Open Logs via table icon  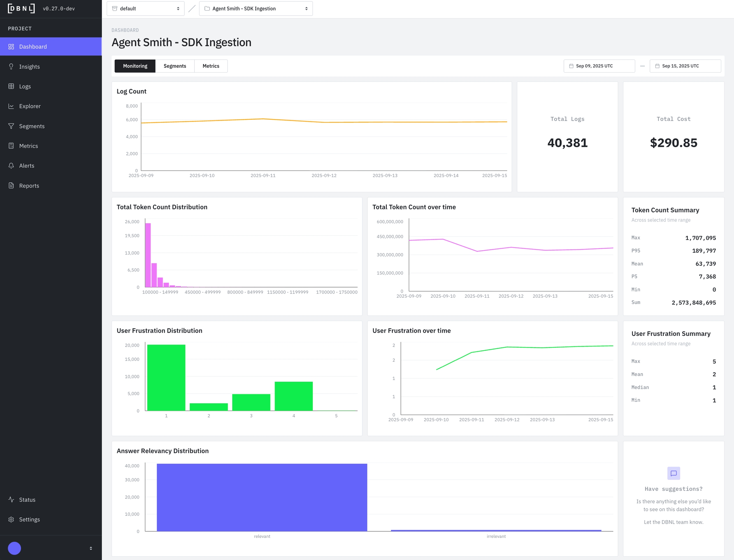tap(11, 86)
